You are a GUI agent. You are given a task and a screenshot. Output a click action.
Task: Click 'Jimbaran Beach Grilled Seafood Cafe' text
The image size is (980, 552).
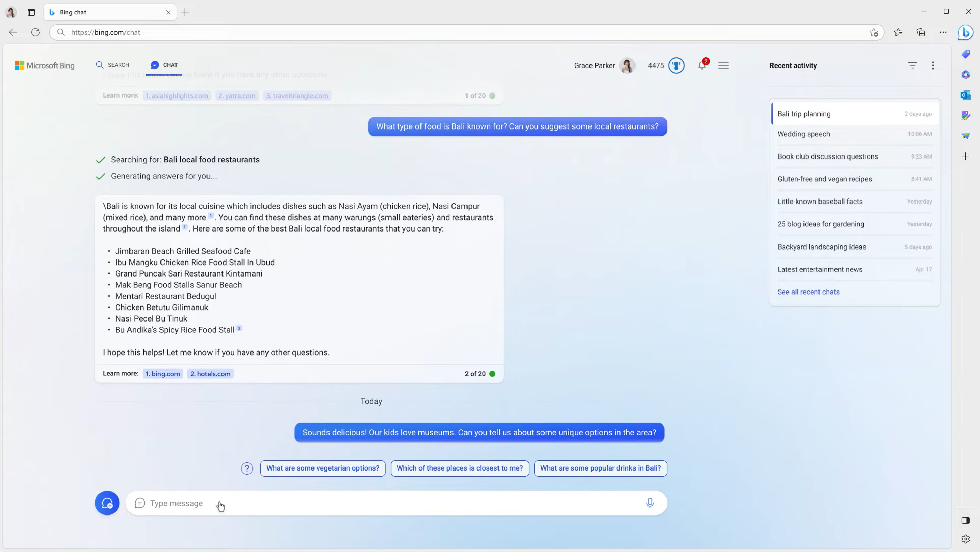(183, 251)
